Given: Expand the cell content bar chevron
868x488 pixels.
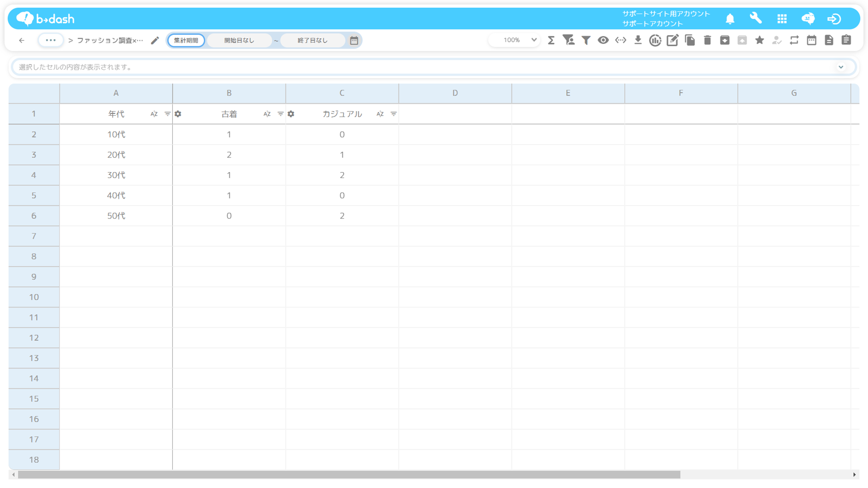Looking at the screenshot, I should (x=841, y=67).
